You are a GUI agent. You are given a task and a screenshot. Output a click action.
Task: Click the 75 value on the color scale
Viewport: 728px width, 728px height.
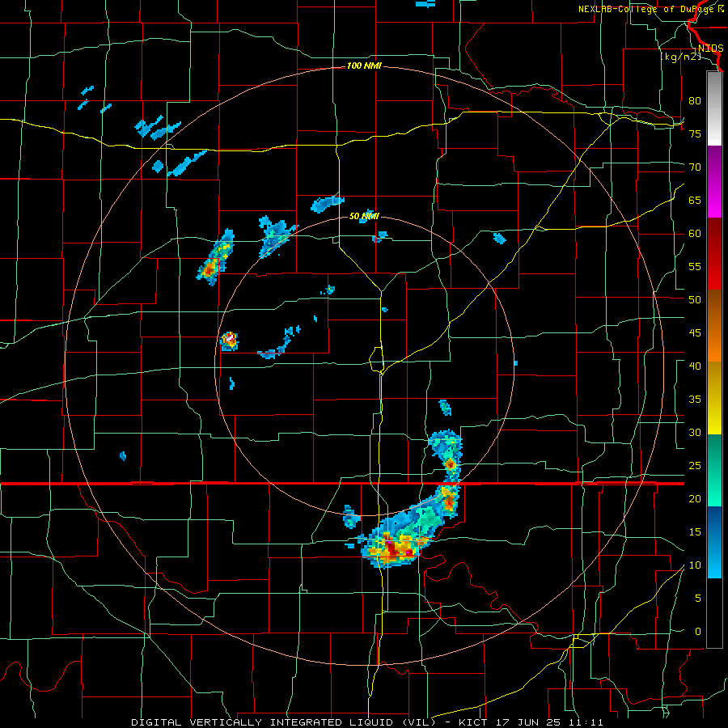pyautogui.click(x=695, y=133)
